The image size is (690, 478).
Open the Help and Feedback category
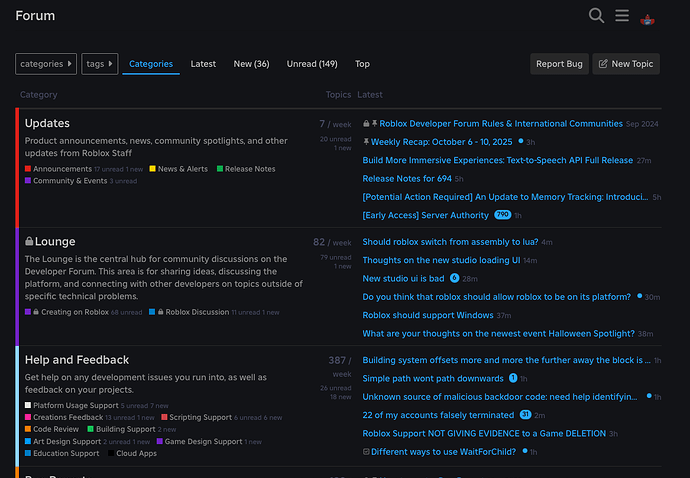pos(77,360)
